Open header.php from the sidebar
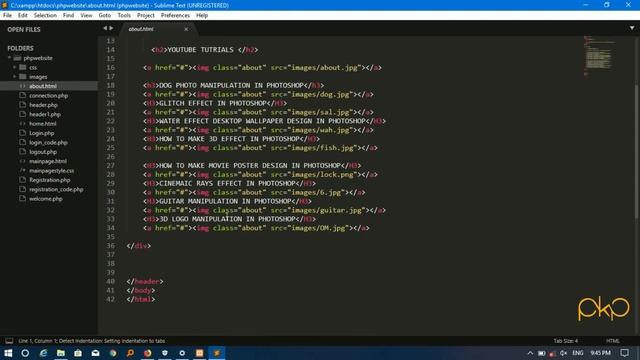640x360 pixels. tap(43, 105)
